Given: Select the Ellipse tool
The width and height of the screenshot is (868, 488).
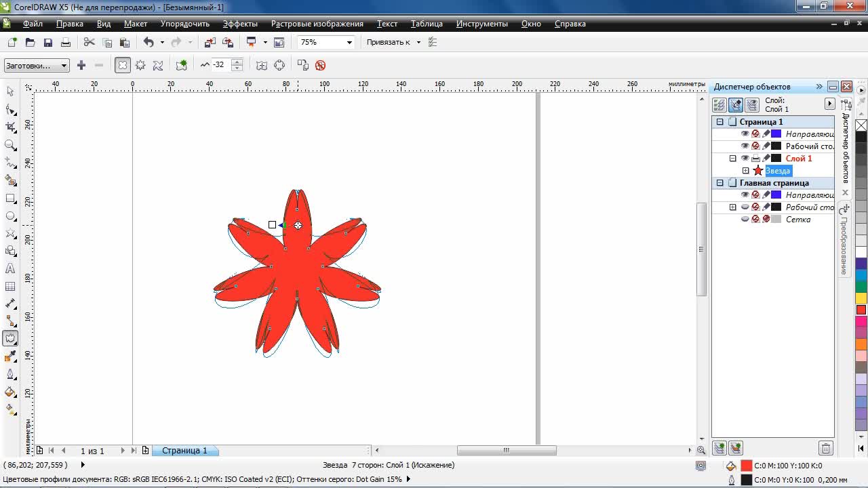Looking at the screenshot, I should tap(10, 216).
